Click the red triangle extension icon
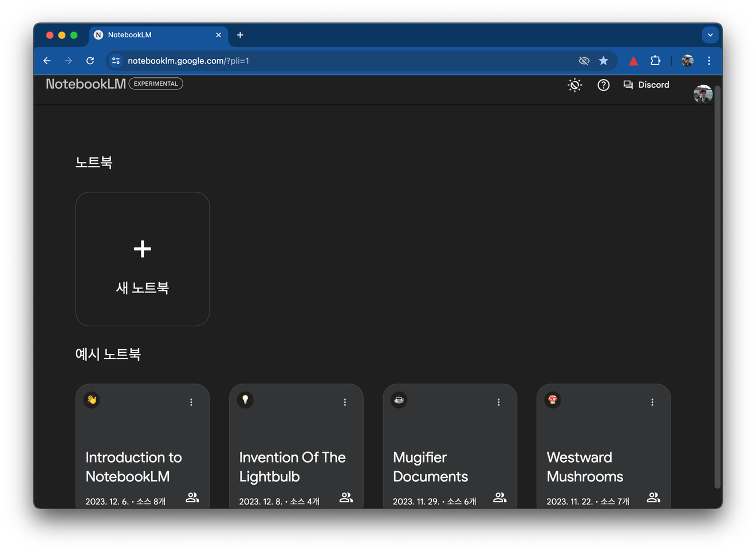The height and width of the screenshot is (553, 756). click(633, 61)
